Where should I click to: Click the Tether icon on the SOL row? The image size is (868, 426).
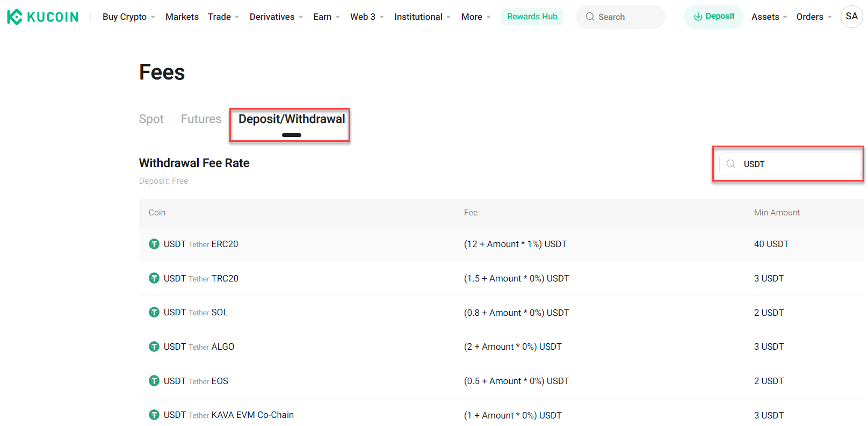point(154,312)
